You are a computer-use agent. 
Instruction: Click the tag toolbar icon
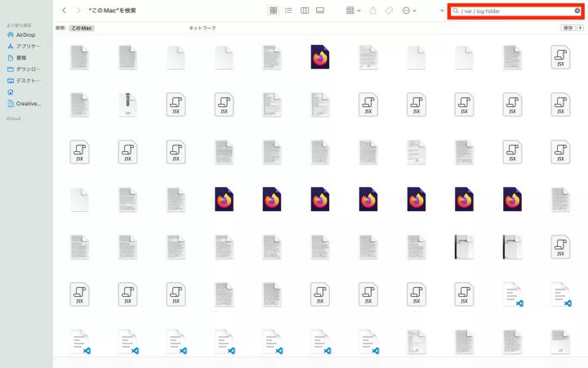(390, 11)
